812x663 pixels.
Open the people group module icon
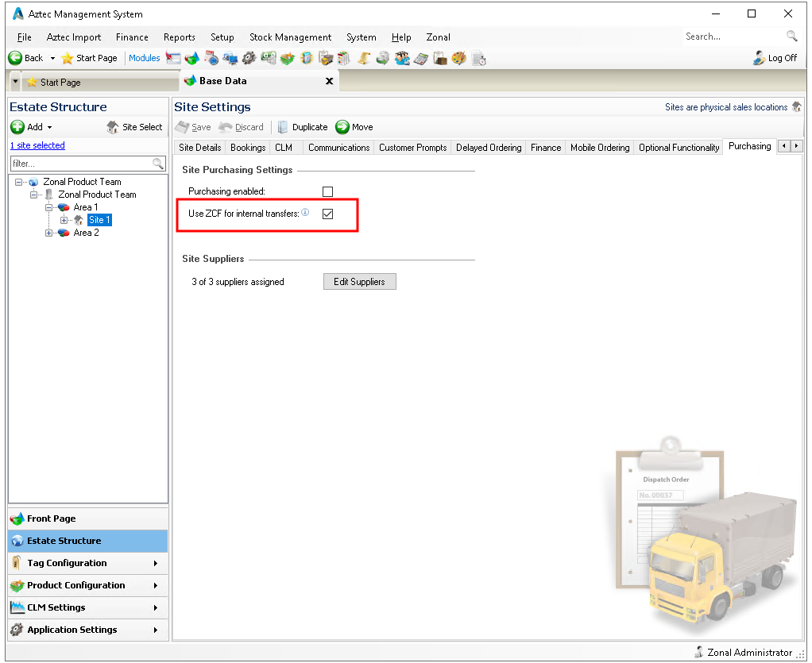(x=402, y=59)
